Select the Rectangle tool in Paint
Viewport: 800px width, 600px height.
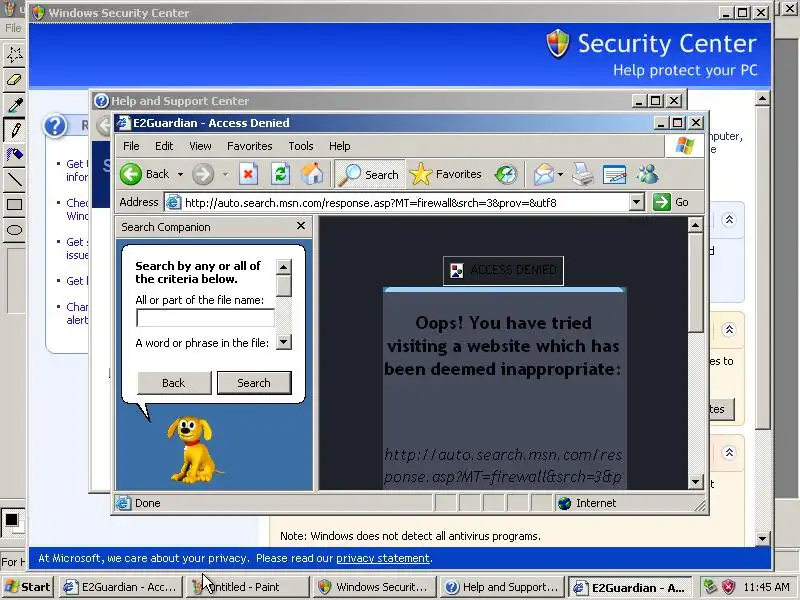(14, 205)
